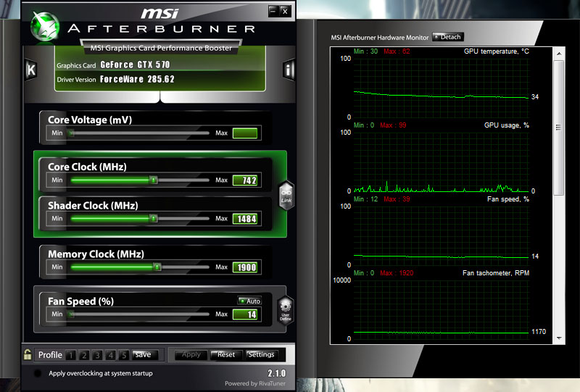Select profile slot 4
Screen dimensions: 580x392
click(111, 355)
